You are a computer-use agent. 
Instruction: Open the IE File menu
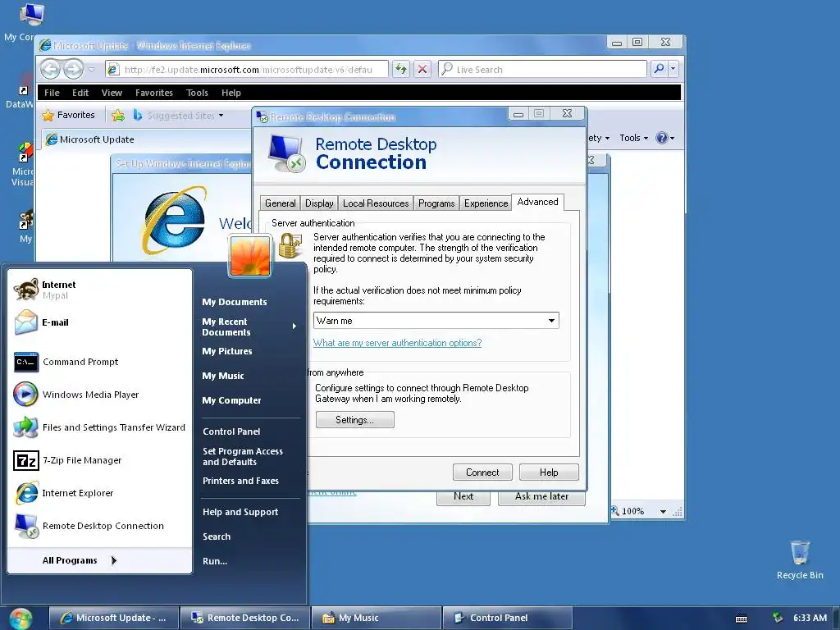coord(52,93)
